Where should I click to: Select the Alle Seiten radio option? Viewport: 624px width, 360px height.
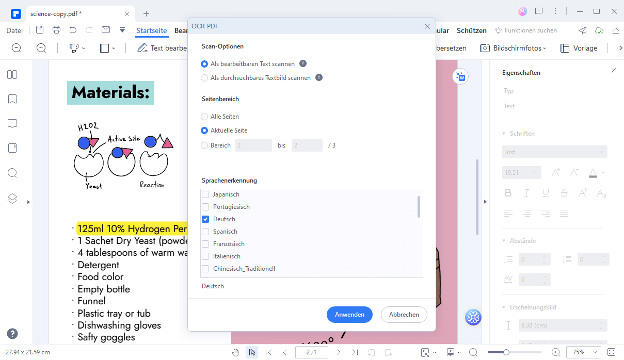click(x=204, y=117)
